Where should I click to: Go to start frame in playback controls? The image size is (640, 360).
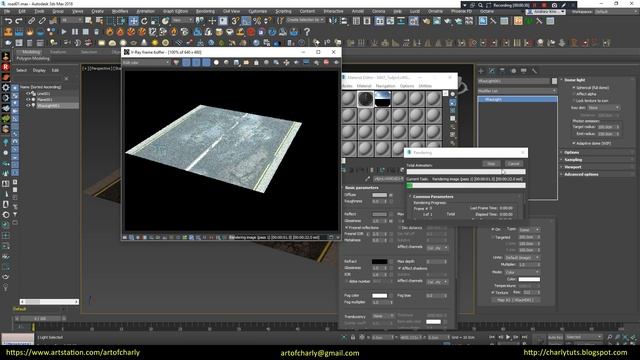[x=491, y=337]
